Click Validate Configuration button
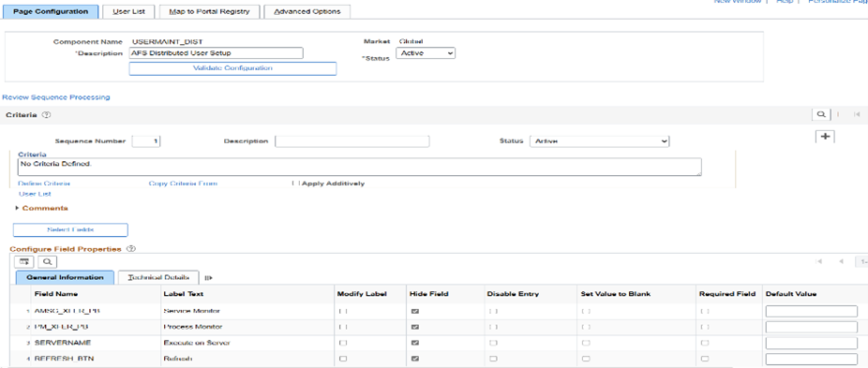The width and height of the screenshot is (868, 368). [232, 68]
